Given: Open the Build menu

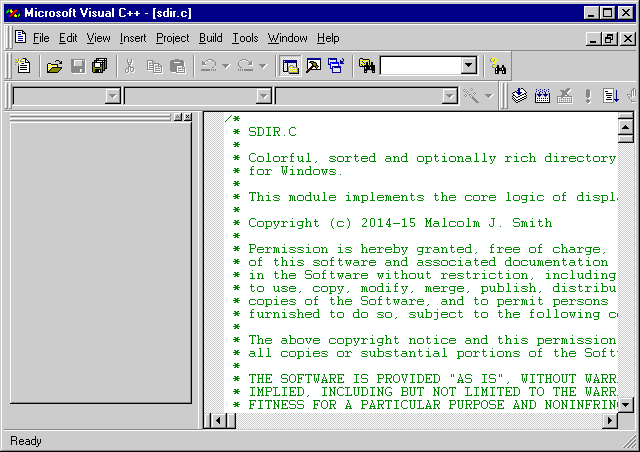Looking at the screenshot, I should pos(211,38).
